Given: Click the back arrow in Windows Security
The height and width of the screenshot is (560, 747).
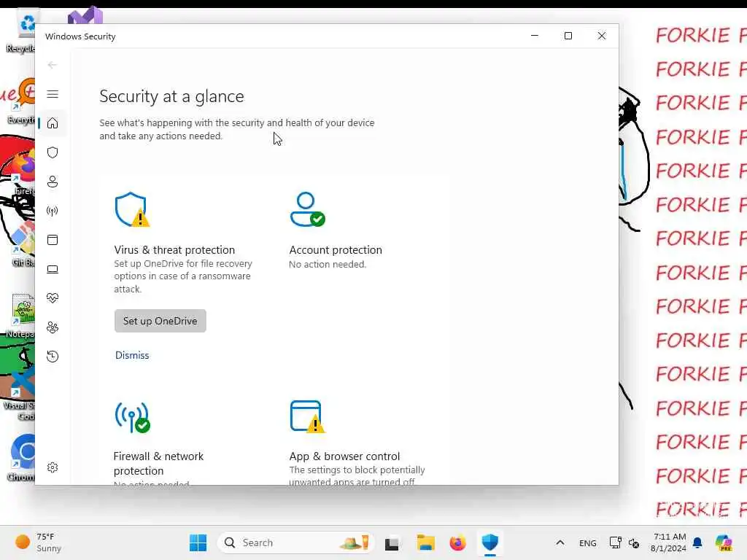Looking at the screenshot, I should 53,65.
